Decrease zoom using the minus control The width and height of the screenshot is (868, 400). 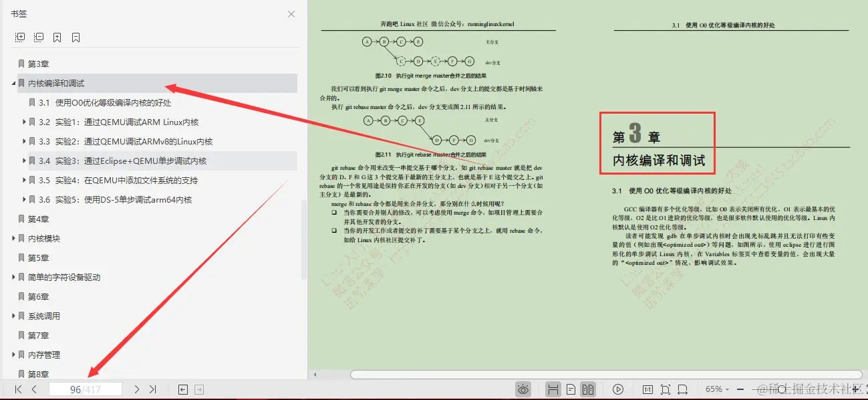pos(740,389)
